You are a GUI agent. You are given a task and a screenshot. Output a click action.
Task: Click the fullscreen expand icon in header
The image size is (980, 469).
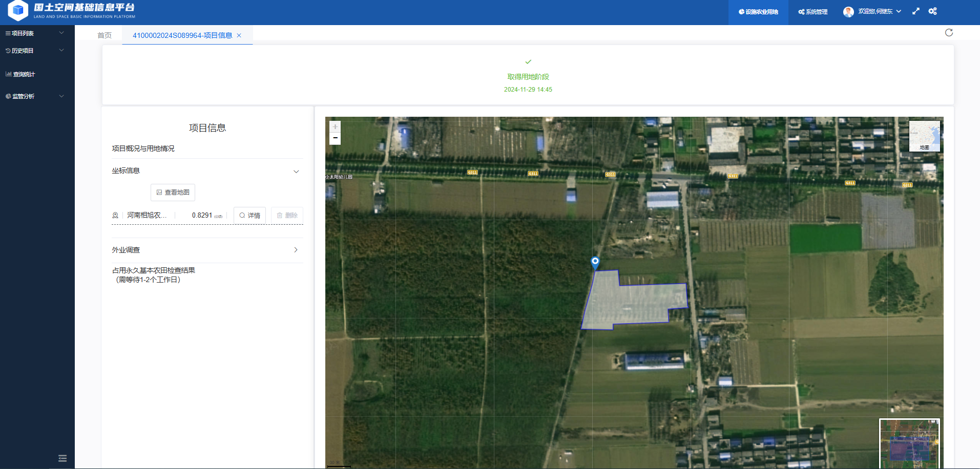pos(916,11)
